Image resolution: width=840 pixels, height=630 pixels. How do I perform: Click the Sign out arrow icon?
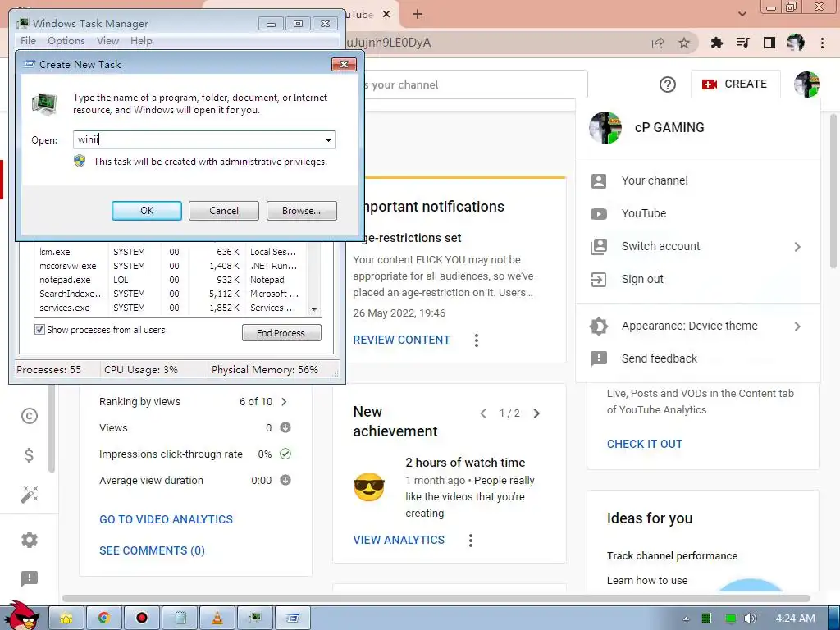pos(598,280)
